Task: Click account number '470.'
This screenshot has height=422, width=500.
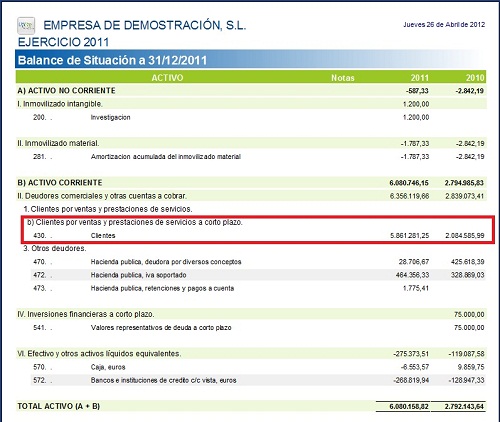Action: click(40, 262)
